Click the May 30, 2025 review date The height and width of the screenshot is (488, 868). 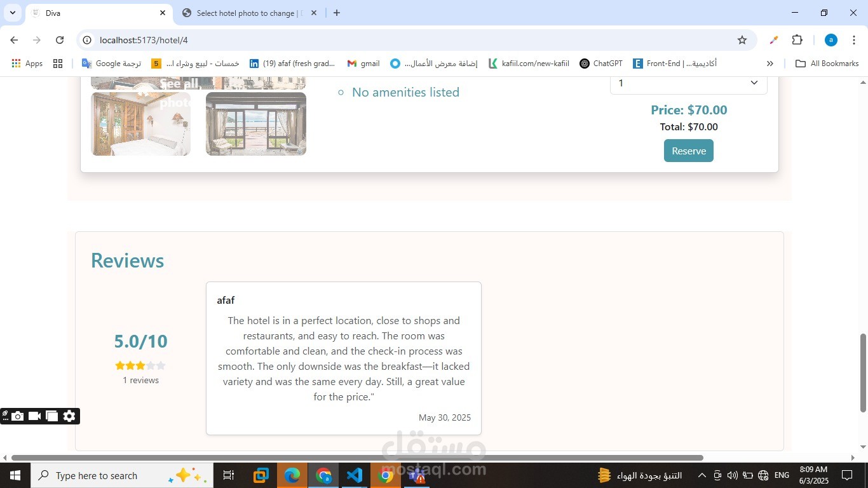pyautogui.click(x=445, y=417)
